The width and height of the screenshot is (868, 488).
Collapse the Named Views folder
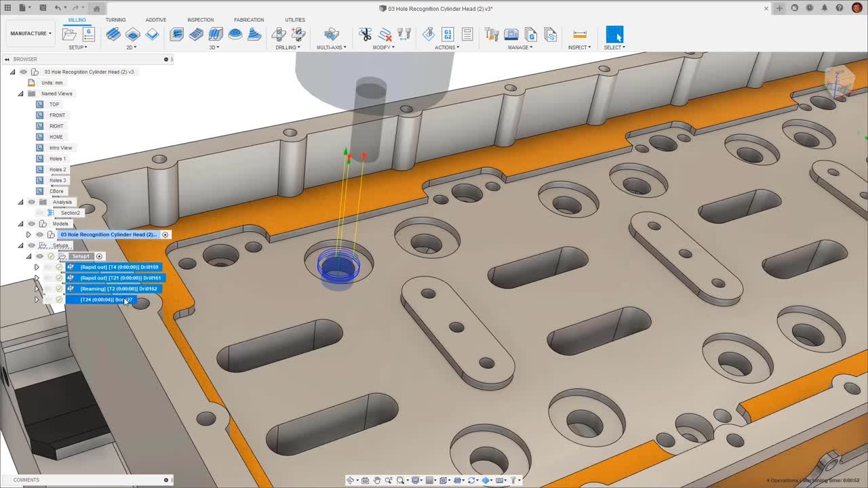point(20,94)
